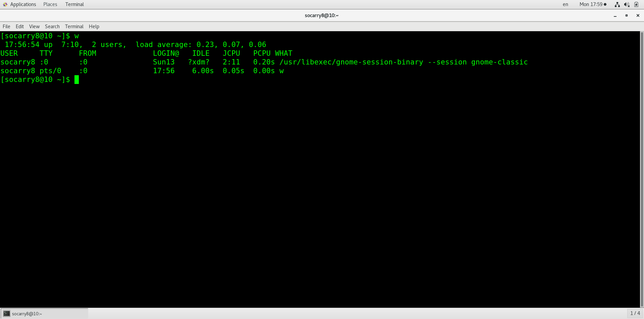Open the Terminal app menu in top panel
This screenshot has height=319, width=644.
[74, 4]
